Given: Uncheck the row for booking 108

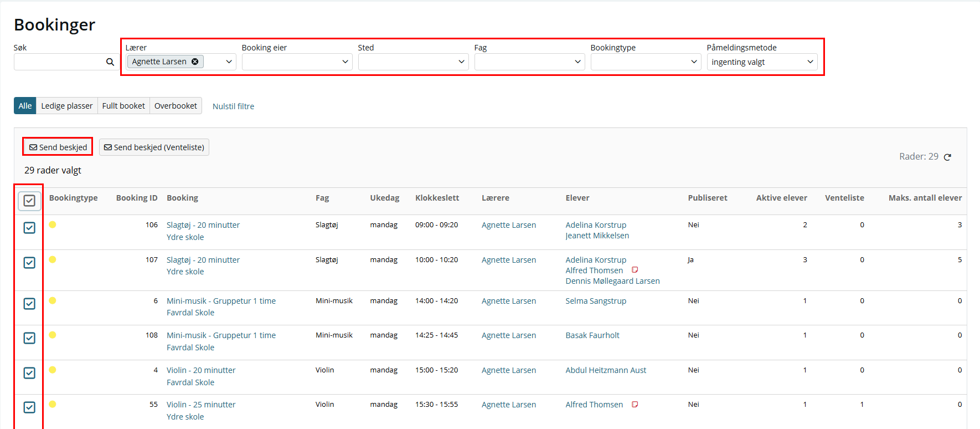Looking at the screenshot, I should click(29, 338).
